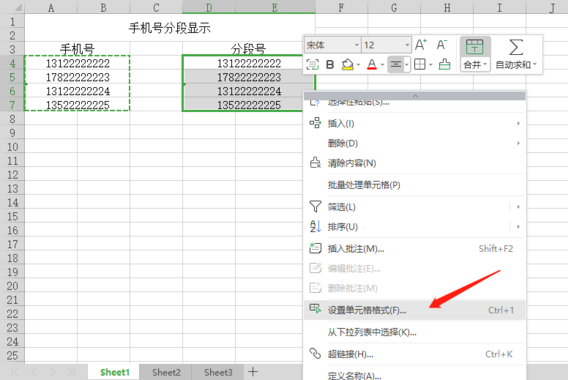The width and height of the screenshot is (568, 380).
Task: Click cell 13122222222 in column A
Action: pyautogui.click(x=77, y=63)
